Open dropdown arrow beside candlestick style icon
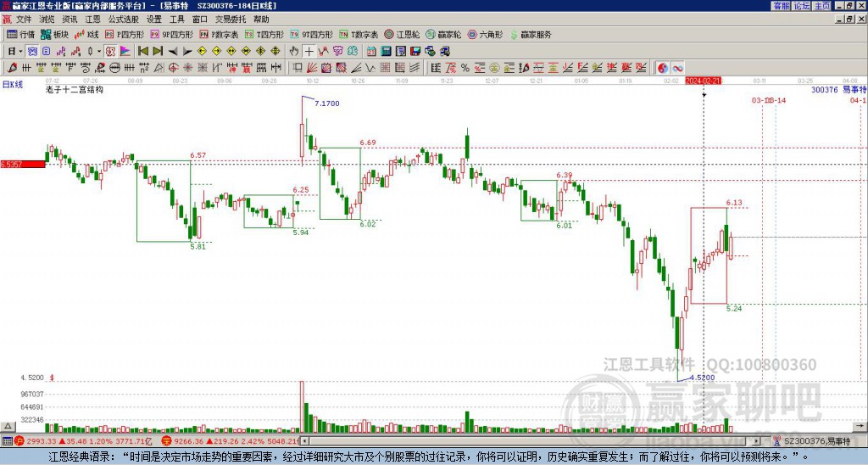 (99, 52)
